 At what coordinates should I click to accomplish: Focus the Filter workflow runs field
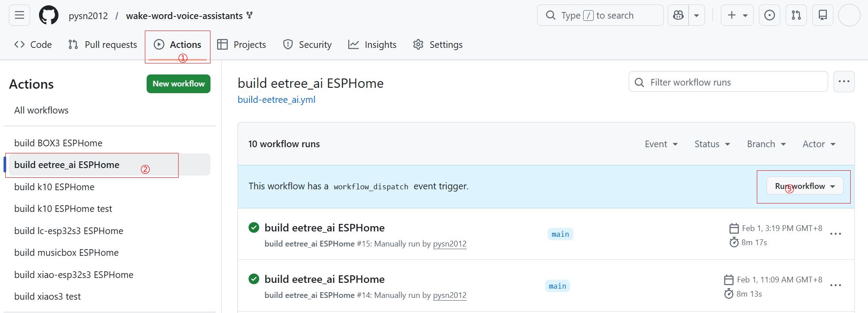tap(728, 82)
